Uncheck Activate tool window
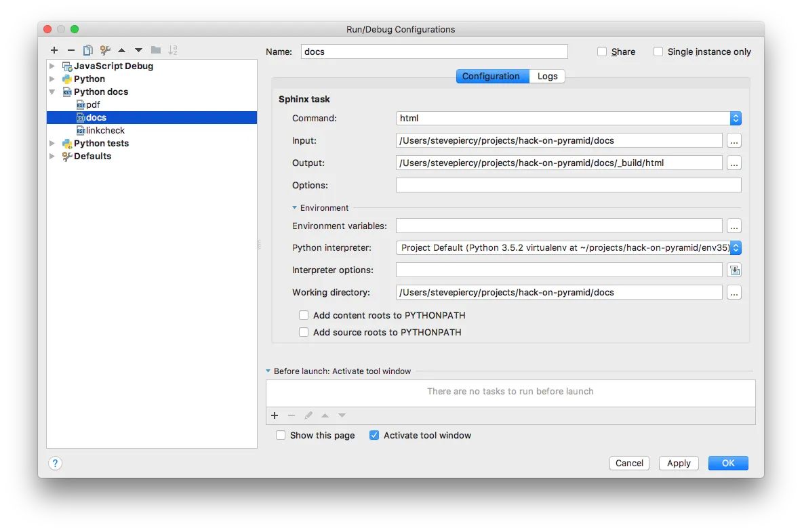The image size is (802, 532). (x=374, y=435)
